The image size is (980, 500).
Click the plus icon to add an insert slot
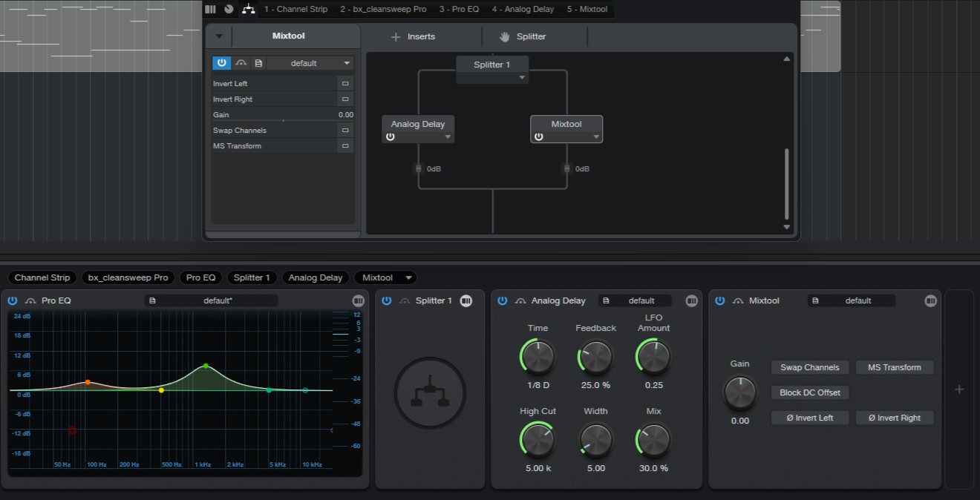click(x=958, y=389)
